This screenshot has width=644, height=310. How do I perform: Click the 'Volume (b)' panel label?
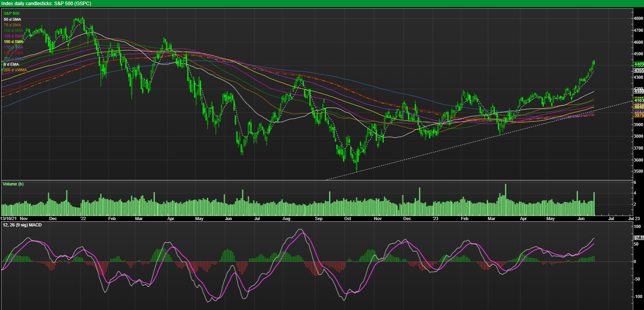click(x=13, y=184)
